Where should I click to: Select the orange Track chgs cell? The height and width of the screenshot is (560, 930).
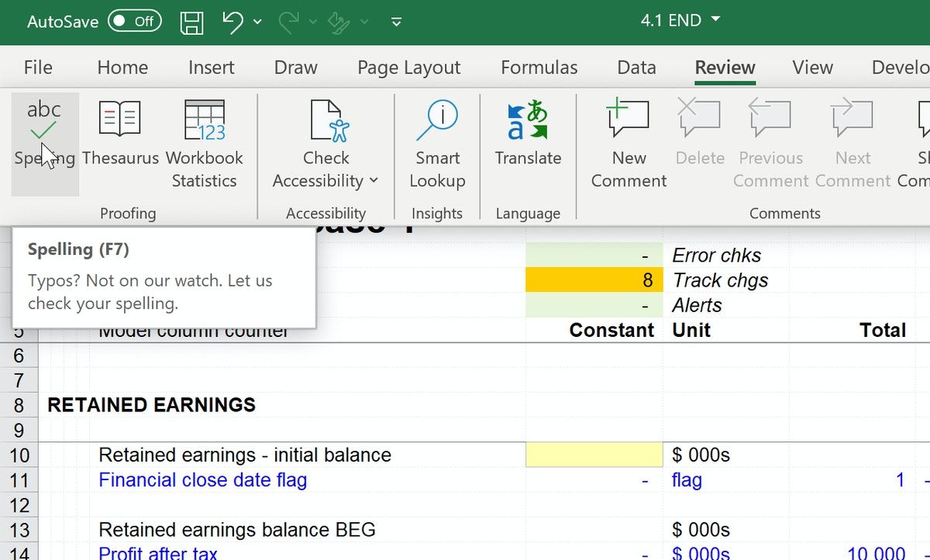tap(594, 280)
